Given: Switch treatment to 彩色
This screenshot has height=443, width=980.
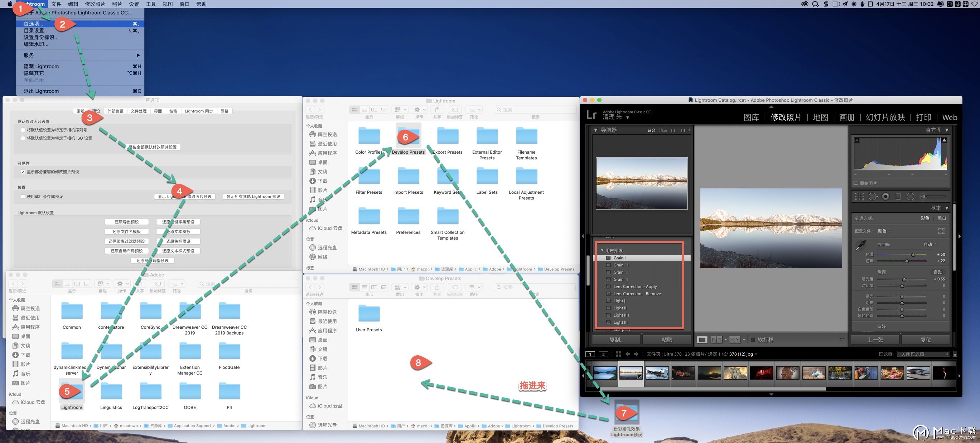Looking at the screenshot, I should (925, 218).
